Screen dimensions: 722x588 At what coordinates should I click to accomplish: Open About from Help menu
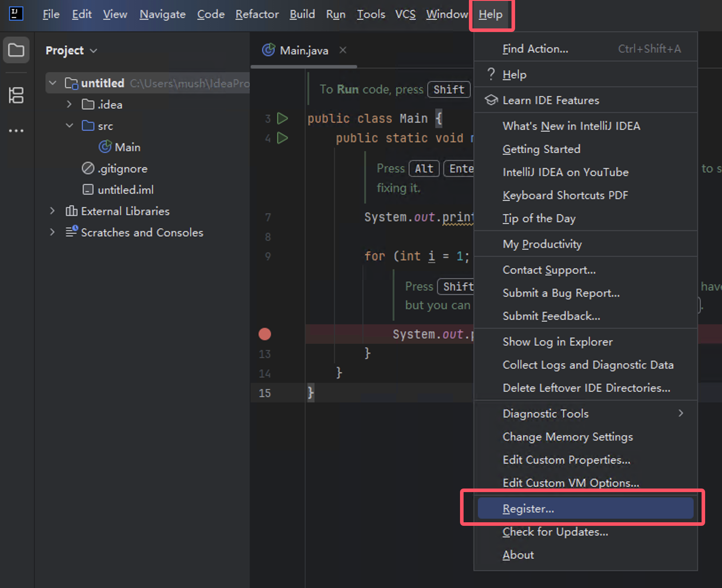(x=586, y=555)
